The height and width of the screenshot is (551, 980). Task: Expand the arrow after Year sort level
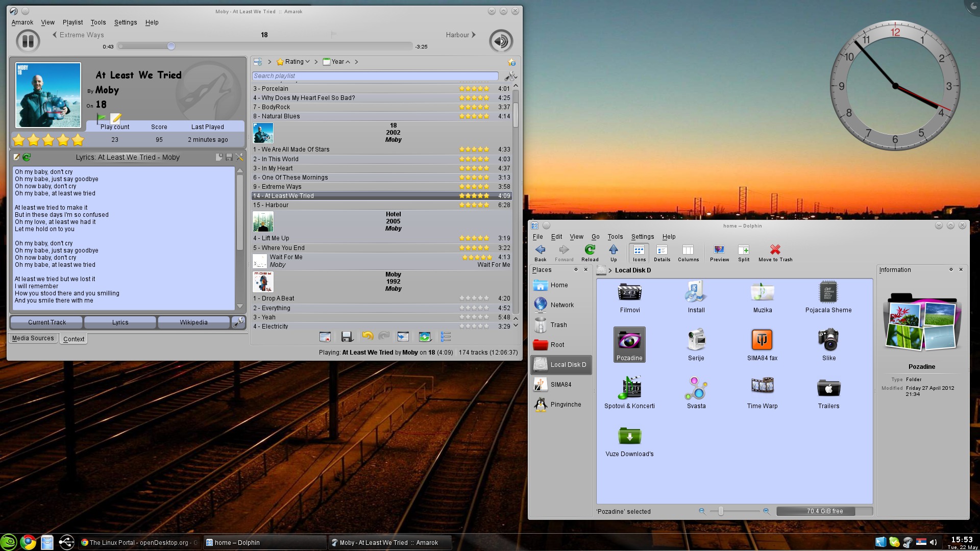(x=356, y=62)
